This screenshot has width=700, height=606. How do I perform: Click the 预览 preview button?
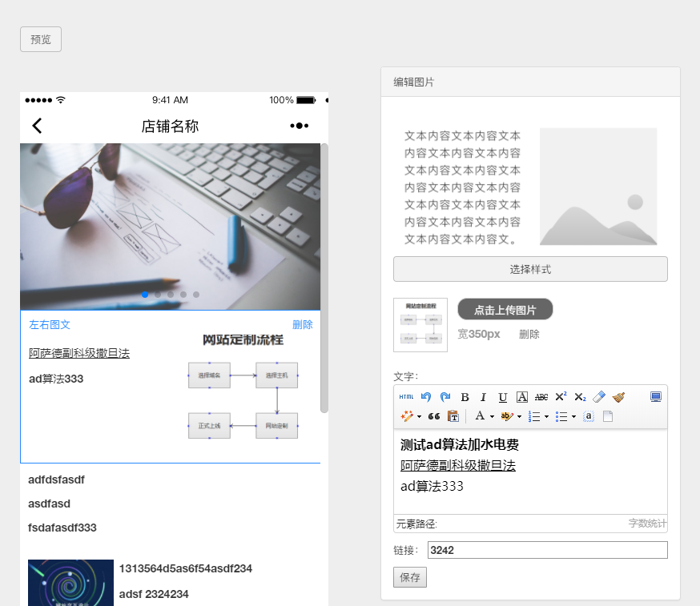click(41, 39)
